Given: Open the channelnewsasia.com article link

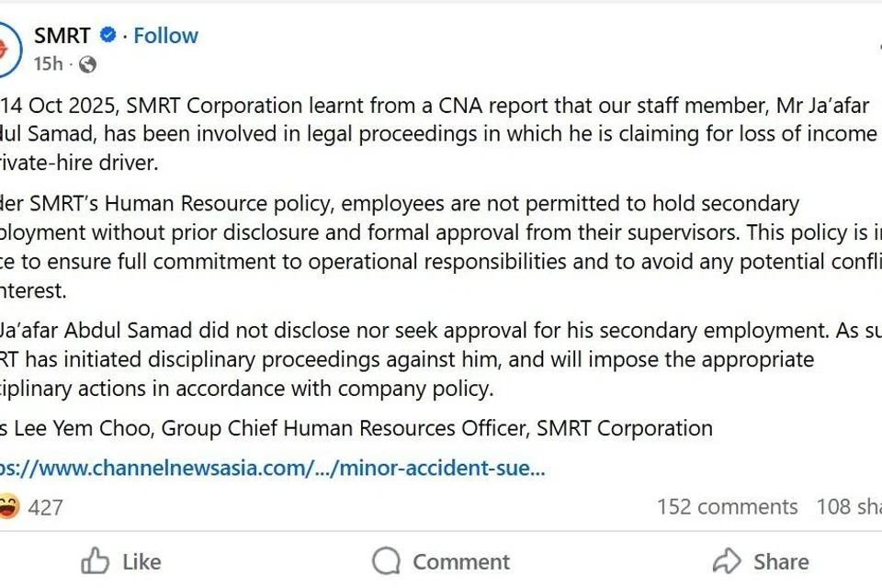Looking at the screenshot, I should [273, 468].
